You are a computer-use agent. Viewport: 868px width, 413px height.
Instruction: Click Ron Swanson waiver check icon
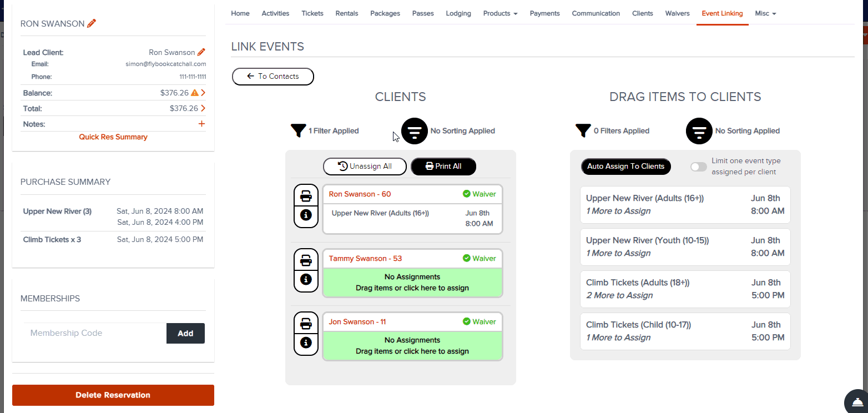pyautogui.click(x=467, y=194)
